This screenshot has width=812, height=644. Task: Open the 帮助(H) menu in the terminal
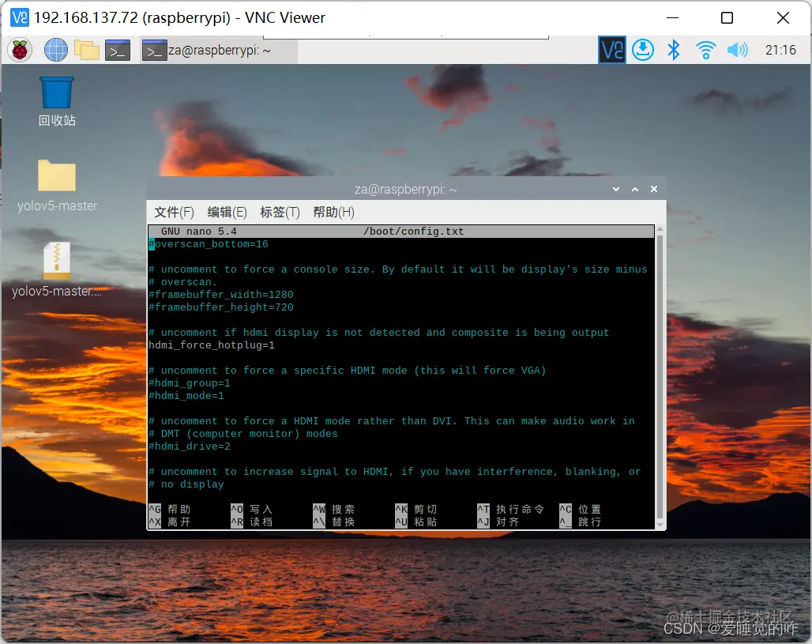(x=333, y=212)
